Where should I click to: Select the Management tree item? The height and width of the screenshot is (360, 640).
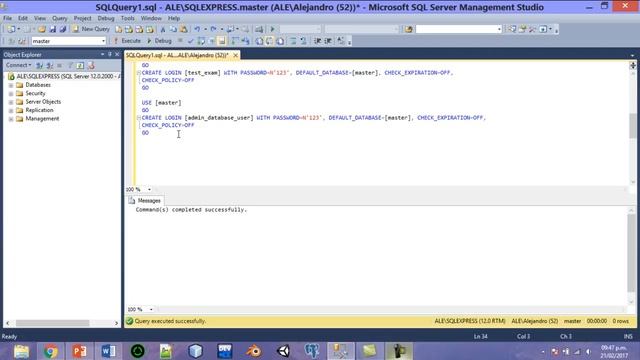coord(42,119)
